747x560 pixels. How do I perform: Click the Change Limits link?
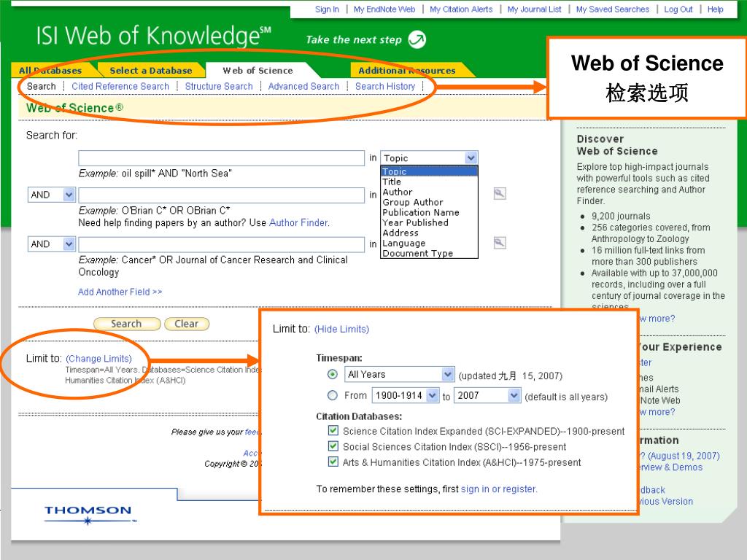(98, 359)
